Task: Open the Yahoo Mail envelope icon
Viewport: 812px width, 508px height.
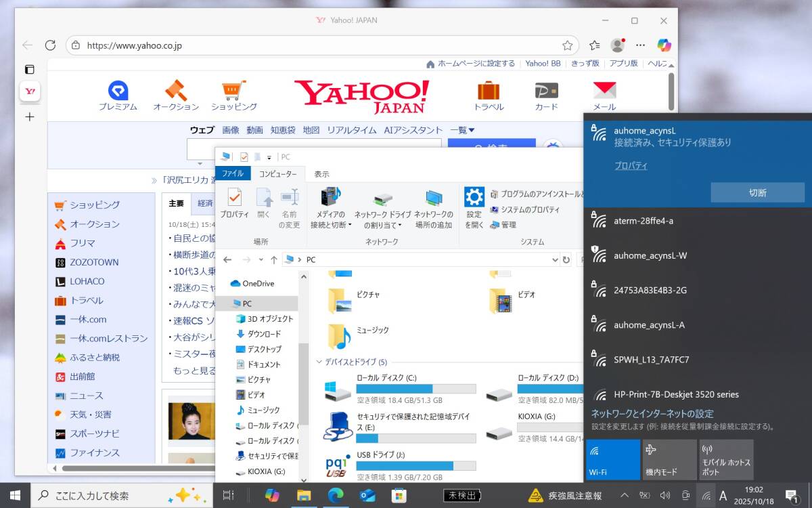Action: 604,91
